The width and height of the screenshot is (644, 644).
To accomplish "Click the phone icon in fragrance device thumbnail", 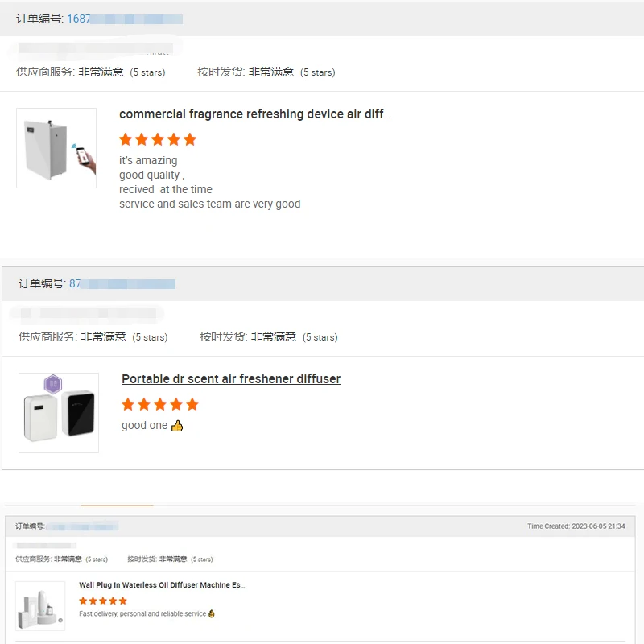I will coord(84,155).
